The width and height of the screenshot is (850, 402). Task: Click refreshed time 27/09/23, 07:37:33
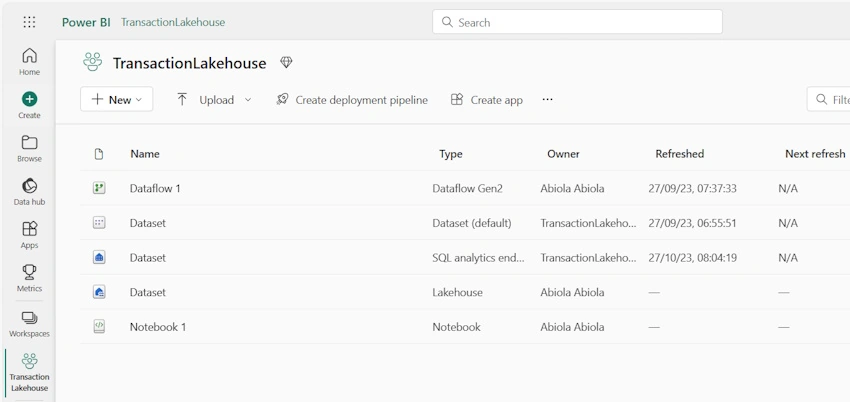pos(692,188)
